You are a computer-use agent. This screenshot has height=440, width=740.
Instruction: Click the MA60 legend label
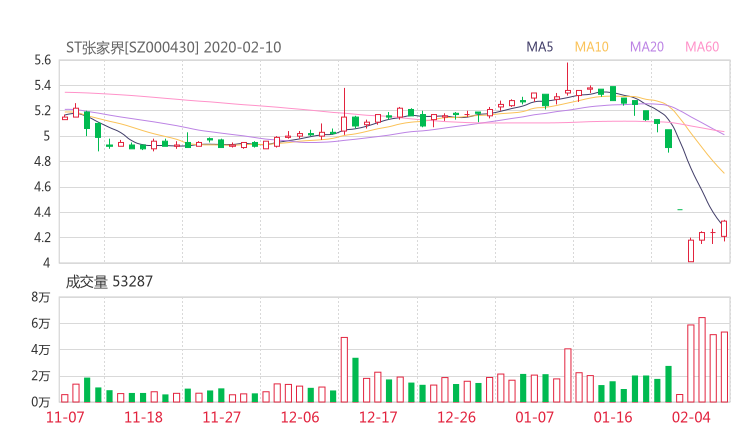click(702, 47)
